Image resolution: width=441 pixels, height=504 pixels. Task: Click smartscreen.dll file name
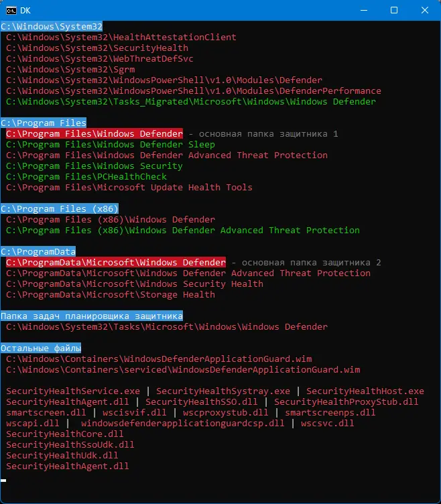point(46,412)
